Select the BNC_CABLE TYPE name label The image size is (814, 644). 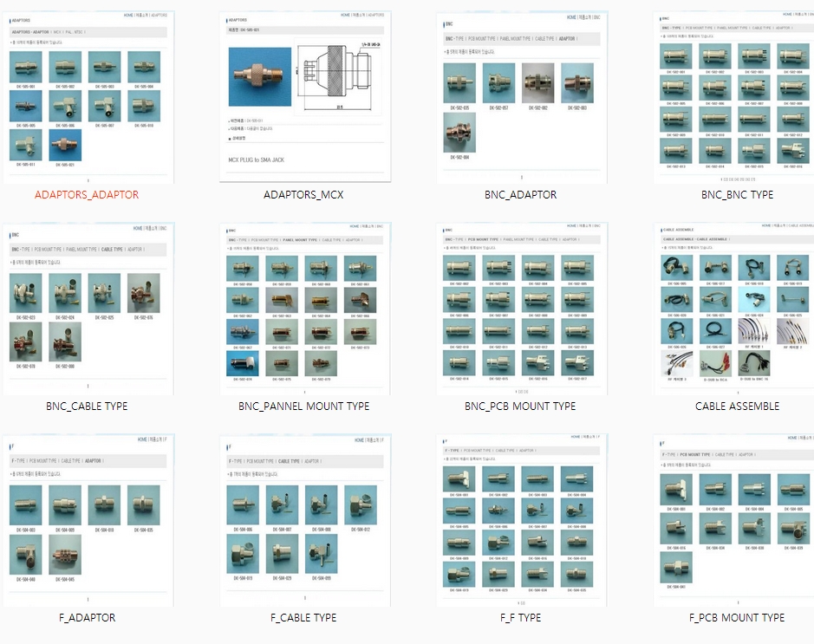(x=87, y=407)
